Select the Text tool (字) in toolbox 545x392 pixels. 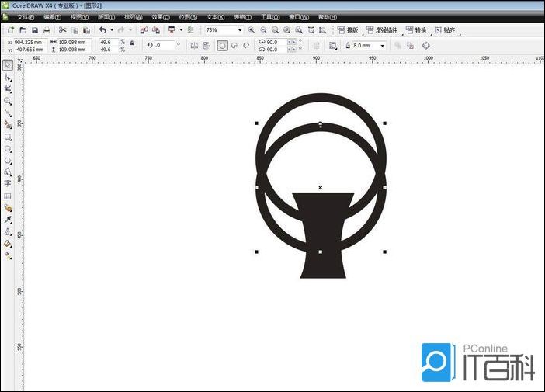point(8,184)
